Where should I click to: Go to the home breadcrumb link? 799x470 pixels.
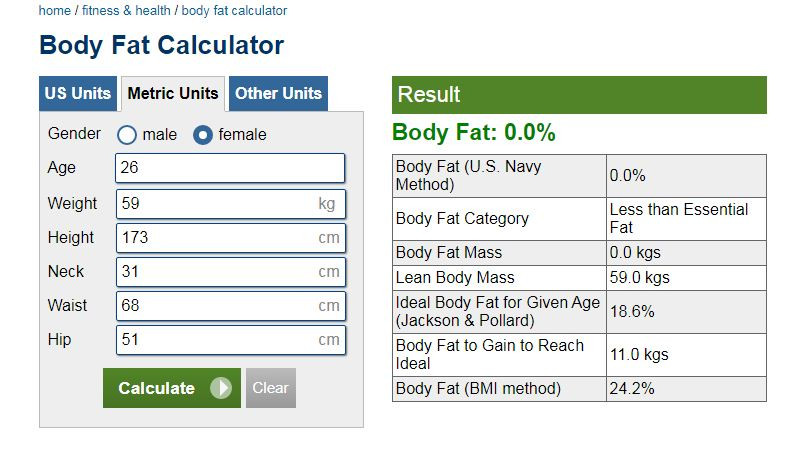(54, 11)
